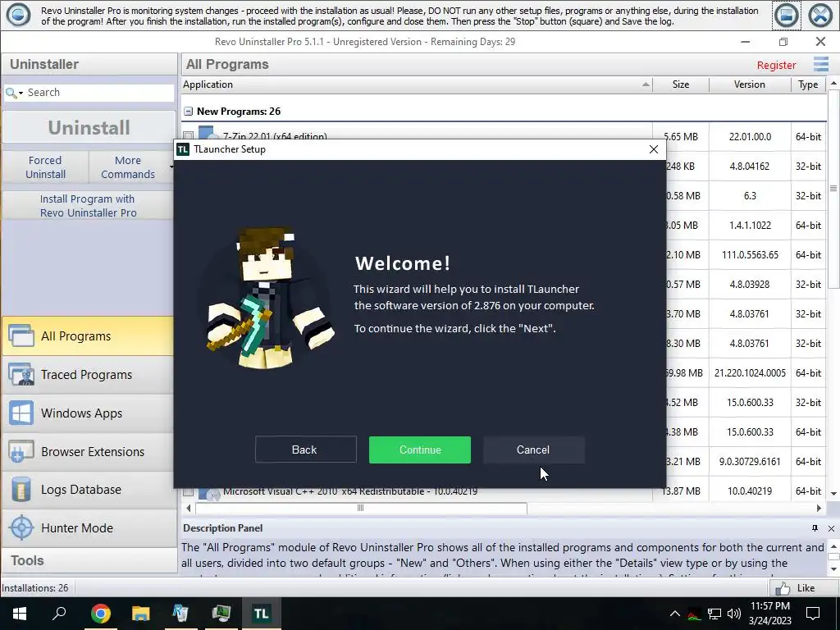This screenshot has height=630, width=840.
Task: Click the Browser Extensions sidebar icon
Action: pyautogui.click(x=21, y=452)
